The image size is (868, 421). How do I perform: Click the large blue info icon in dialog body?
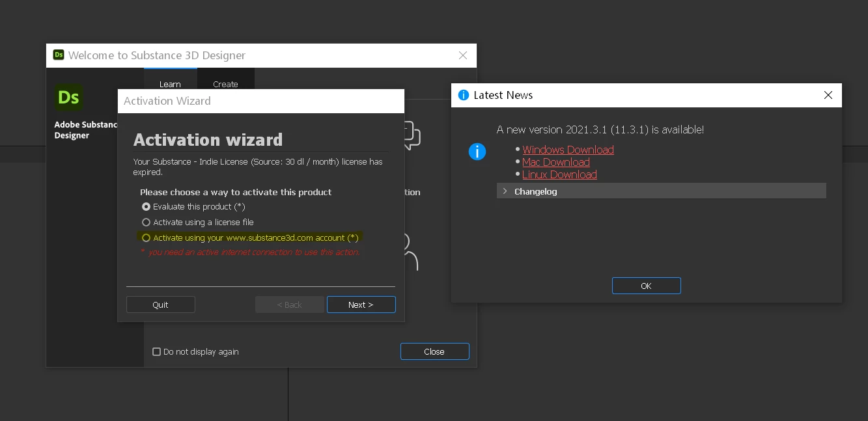pyautogui.click(x=477, y=152)
